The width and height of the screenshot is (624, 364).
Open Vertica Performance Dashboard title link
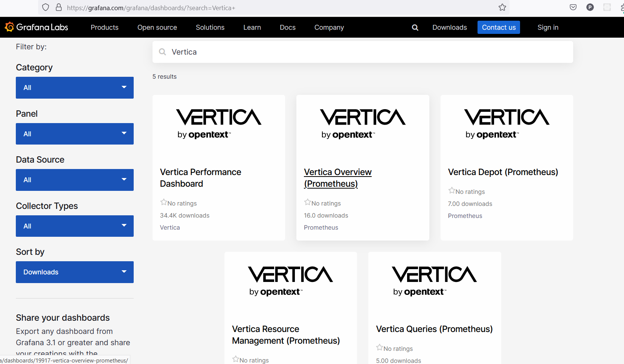pos(200,178)
